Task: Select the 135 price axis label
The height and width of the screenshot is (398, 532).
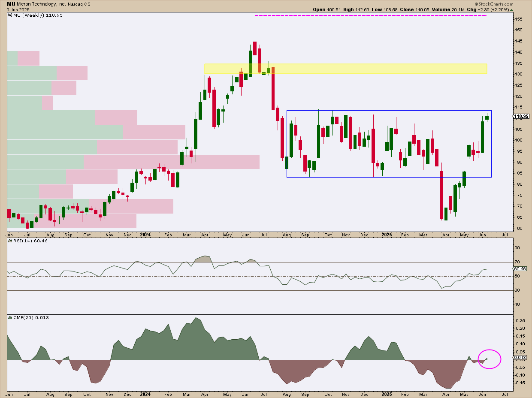Action: (519, 63)
